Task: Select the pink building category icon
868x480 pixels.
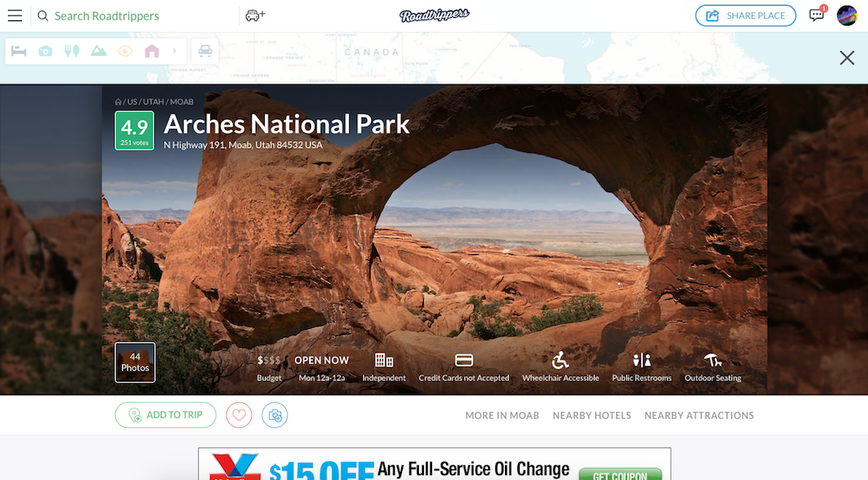Action: point(152,51)
